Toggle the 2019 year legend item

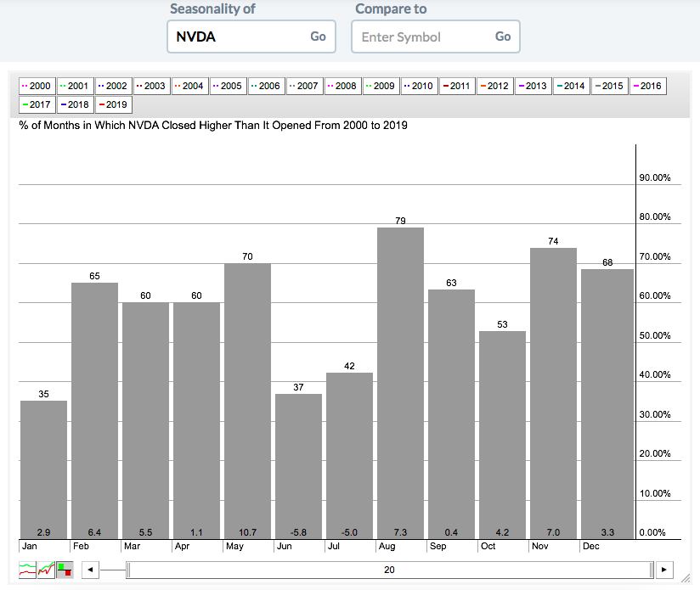(114, 105)
